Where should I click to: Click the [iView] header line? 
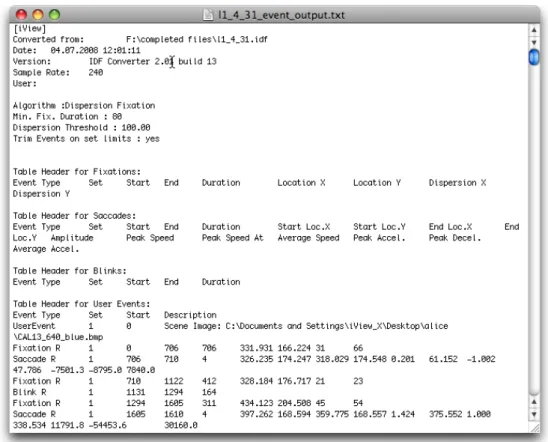(29, 28)
